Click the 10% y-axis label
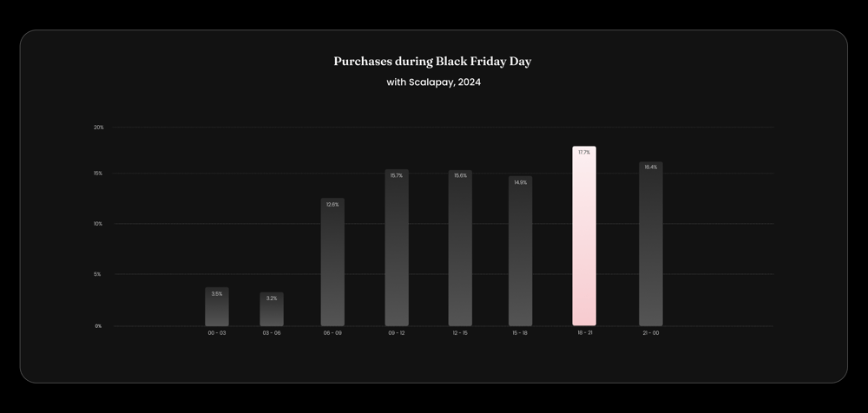Screen dimensions: 868x413 99,224
